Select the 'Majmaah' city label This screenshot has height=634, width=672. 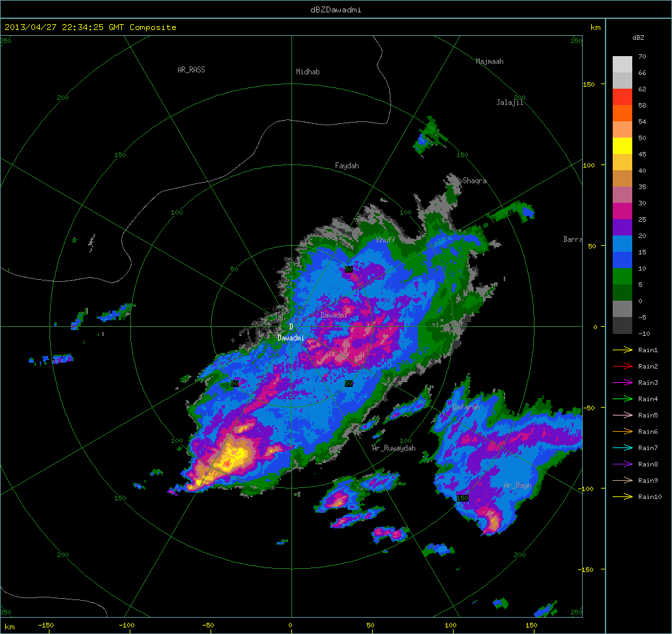pos(489,61)
